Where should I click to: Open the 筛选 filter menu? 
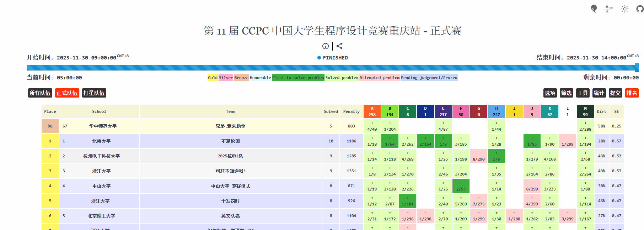point(566,93)
